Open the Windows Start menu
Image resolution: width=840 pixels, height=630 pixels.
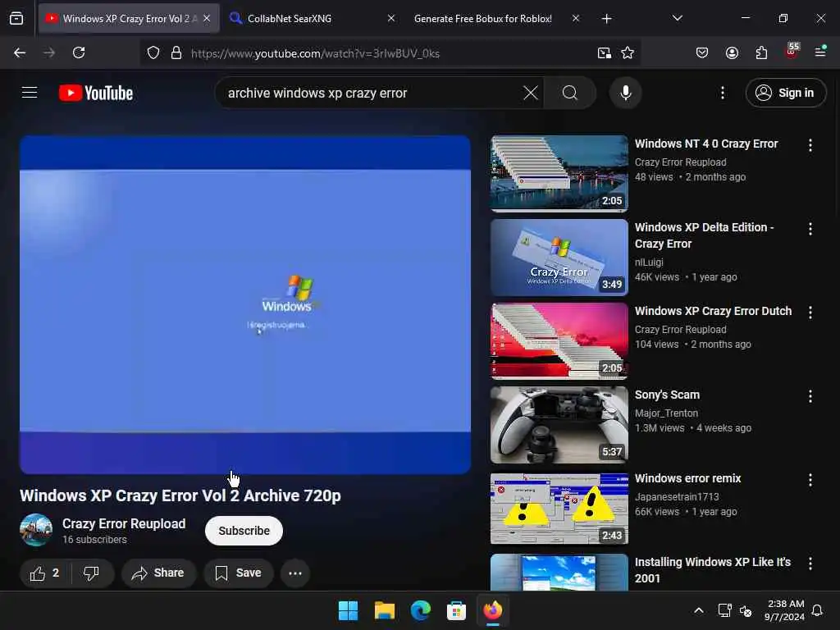click(348, 610)
